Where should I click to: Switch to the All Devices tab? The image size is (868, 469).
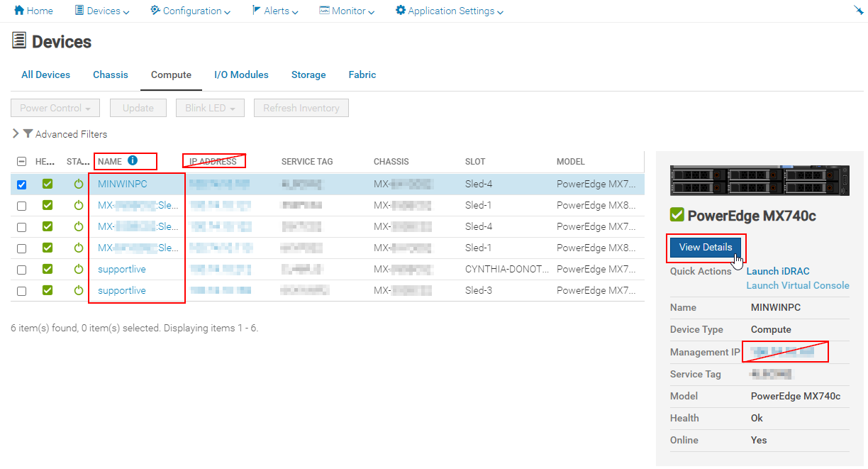(x=45, y=75)
